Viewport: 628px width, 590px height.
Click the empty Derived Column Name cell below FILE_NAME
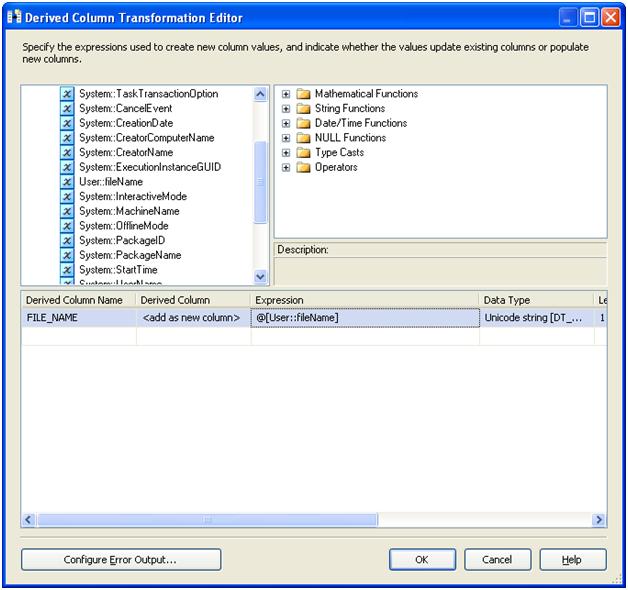(79, 336)
